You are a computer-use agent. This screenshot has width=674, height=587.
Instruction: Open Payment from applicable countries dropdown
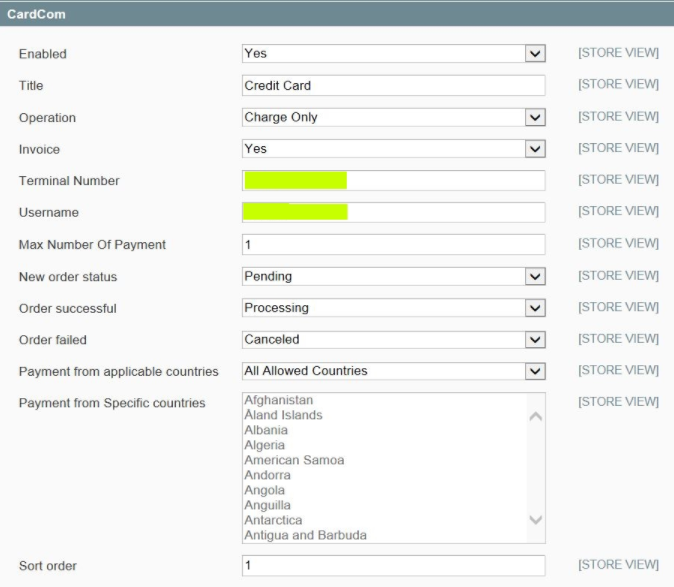pos(393,371)
